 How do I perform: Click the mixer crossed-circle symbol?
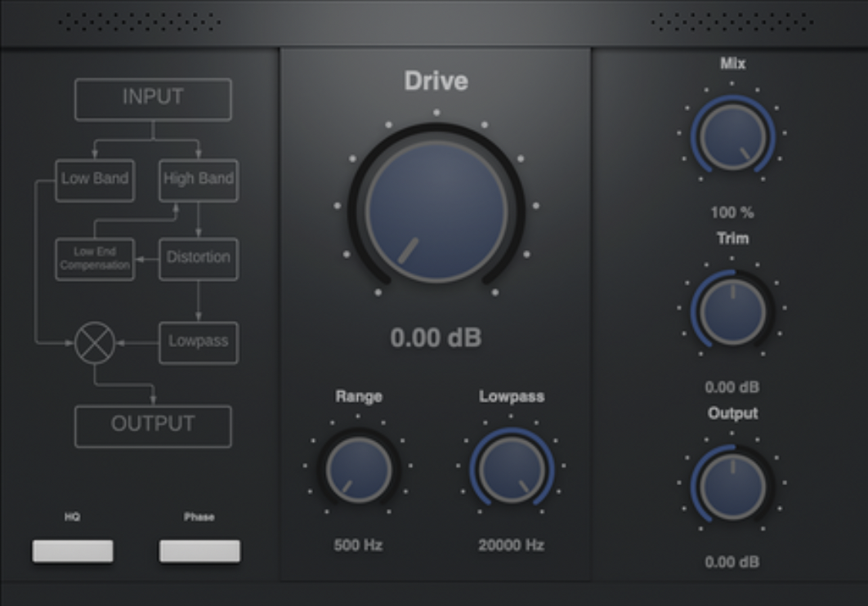coord(95,343)
